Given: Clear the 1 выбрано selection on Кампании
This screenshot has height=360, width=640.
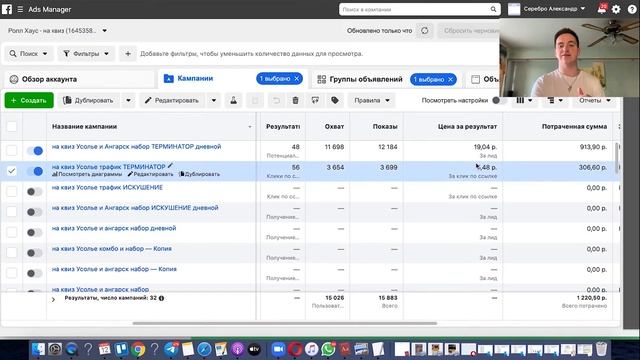Looking at the screenshot, I should 297,78.
